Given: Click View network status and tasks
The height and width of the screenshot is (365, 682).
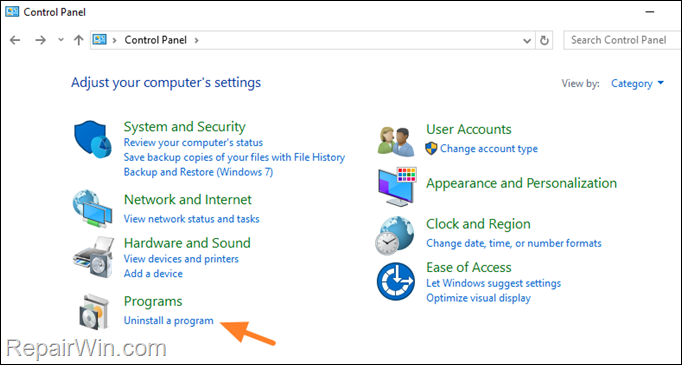Looking at the screenshot, I should point(191,219).
